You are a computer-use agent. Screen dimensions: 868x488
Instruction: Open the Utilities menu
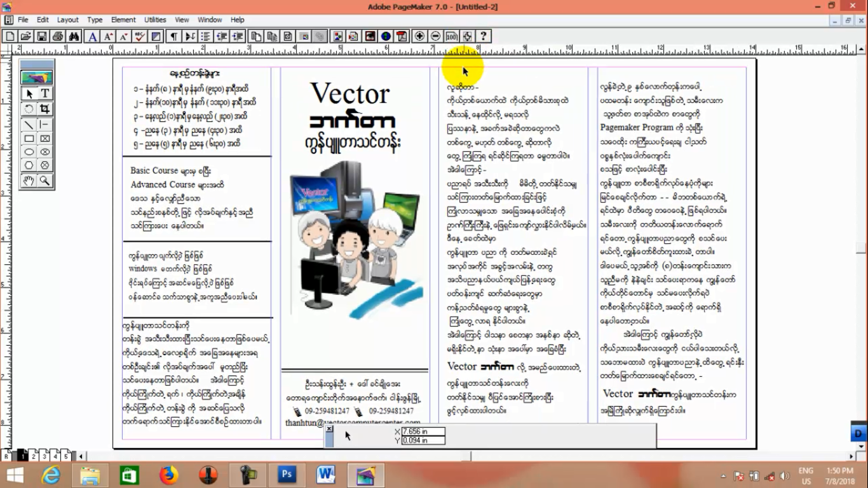point(155,20)
